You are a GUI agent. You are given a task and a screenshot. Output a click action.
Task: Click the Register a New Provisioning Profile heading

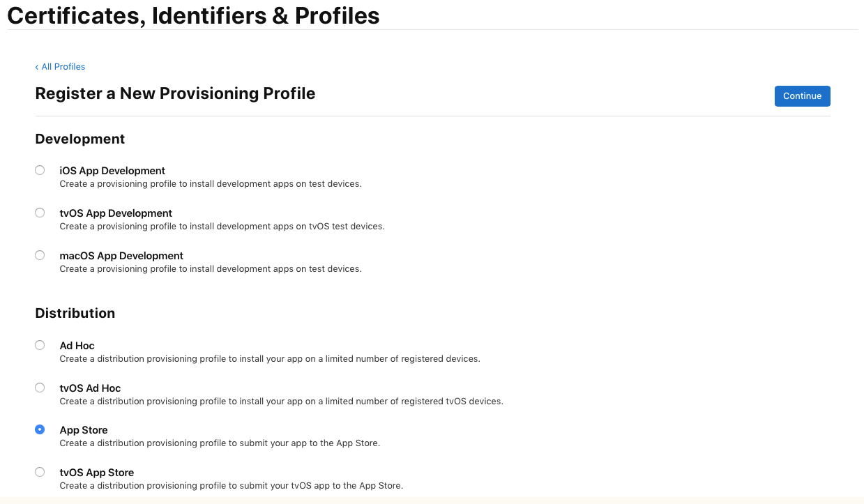(175, 93)
